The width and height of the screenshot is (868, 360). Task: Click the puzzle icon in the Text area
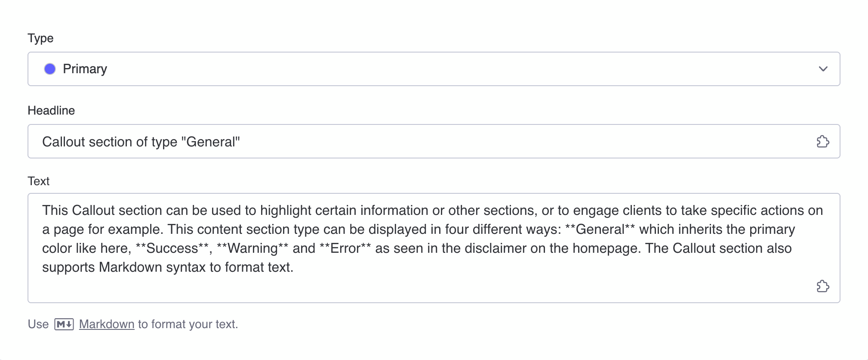coord(822,286)
